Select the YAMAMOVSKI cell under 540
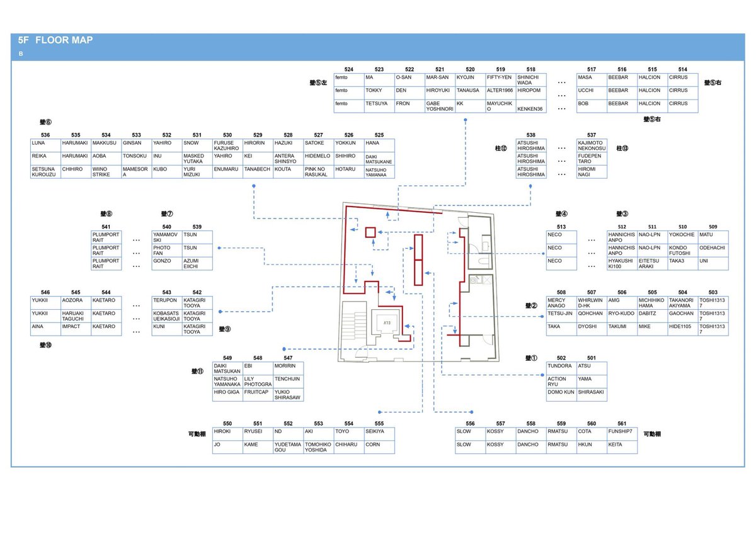756x534 pixels. tap(167, 237)
